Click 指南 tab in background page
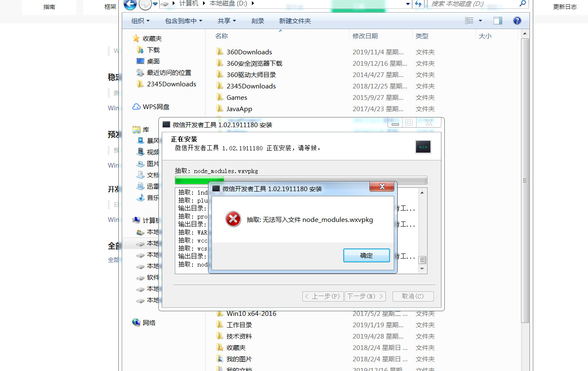 point(49,7)
